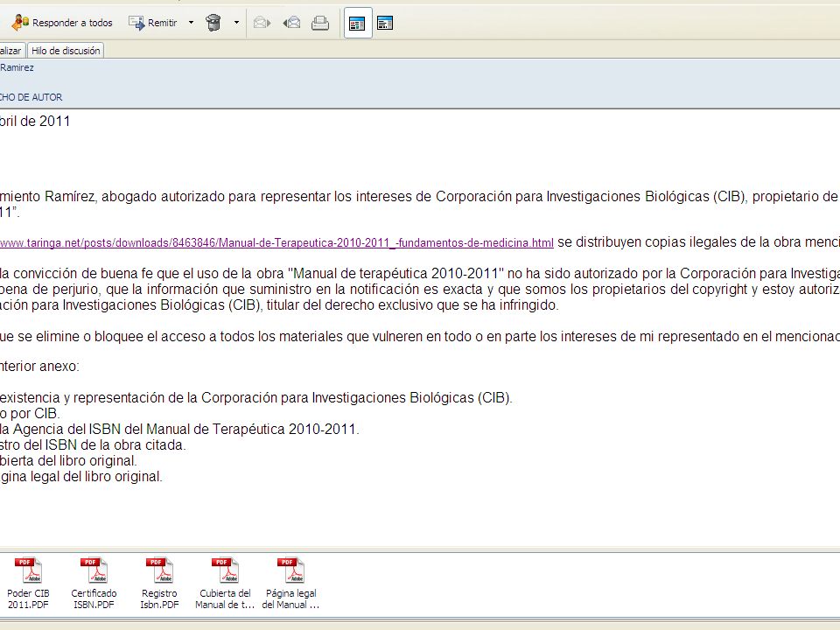Toggle the plain text view icon
The height and width of the screenshot is (630, 840).
tap(385, 23)
